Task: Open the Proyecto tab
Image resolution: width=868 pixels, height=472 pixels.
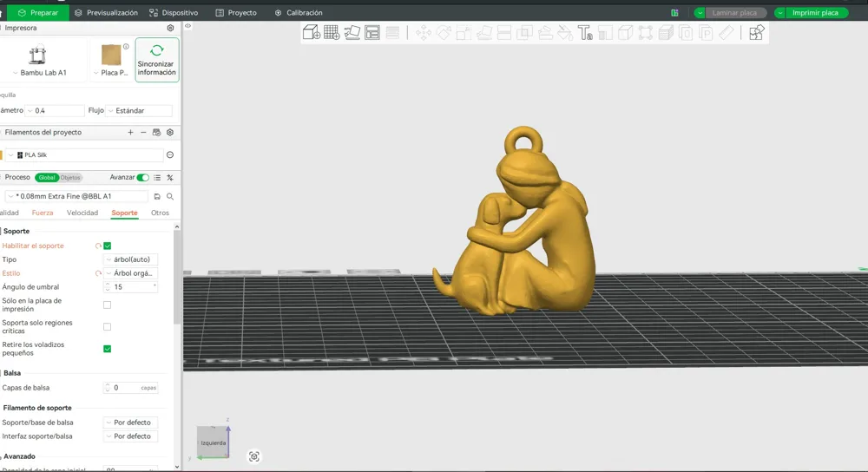Action: (236, 13)
